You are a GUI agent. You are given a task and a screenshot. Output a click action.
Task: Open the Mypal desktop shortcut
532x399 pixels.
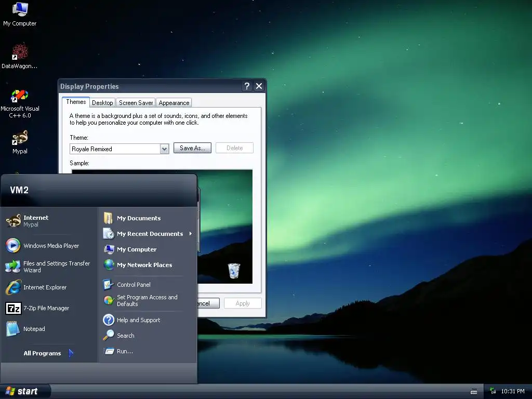click(20, 142)
